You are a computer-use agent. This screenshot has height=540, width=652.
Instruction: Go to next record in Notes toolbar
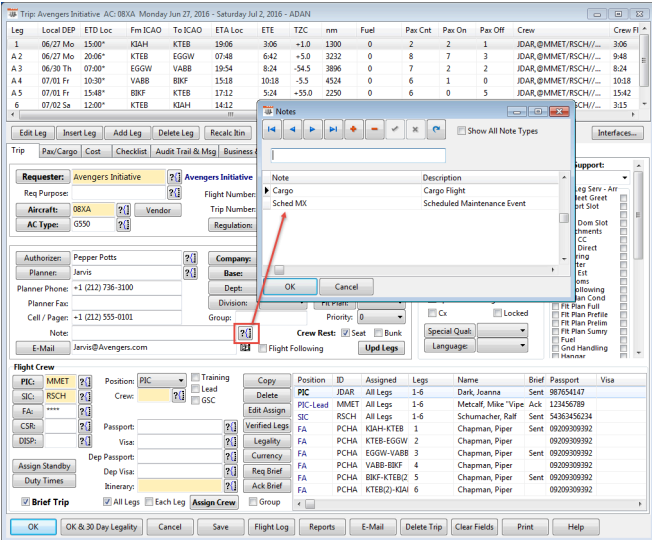point(313,130)
